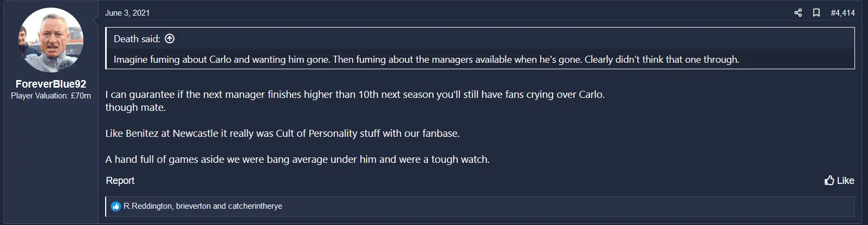
Task: Jump to Death's original post via arrow icon
Action: [x=170, y=38]
